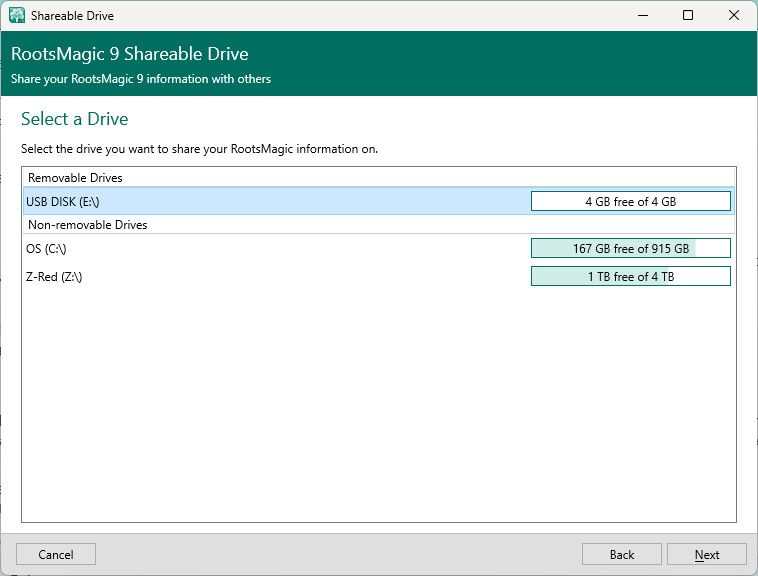Click empty area of the drive list
Screen dimensions: 758x576
[378, 400]
